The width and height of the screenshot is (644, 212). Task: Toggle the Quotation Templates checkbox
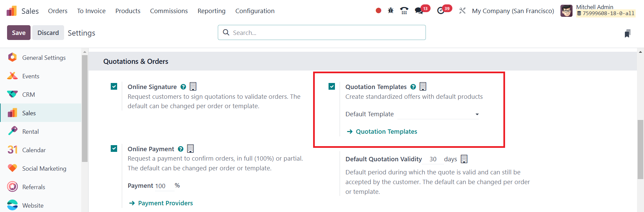tap(332, 87)
